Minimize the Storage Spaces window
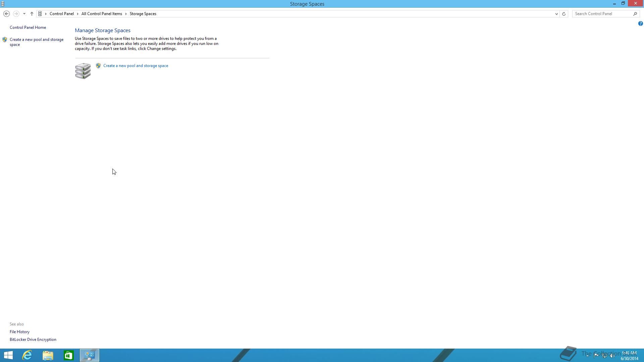 614,3
